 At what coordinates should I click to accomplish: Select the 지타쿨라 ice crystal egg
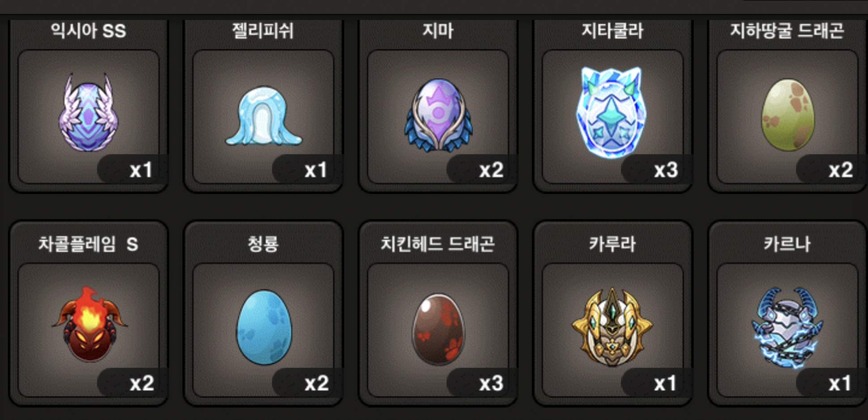611,112
